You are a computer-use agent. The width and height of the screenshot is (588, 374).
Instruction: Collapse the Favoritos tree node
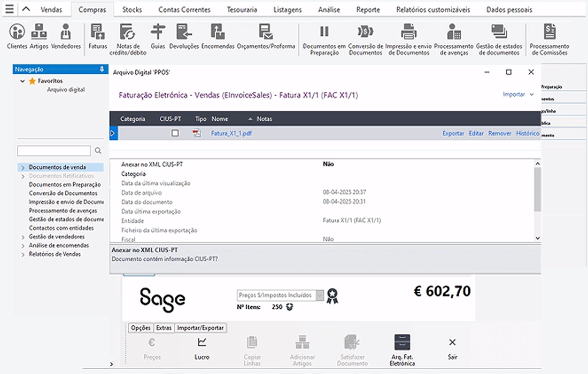pyautogui.click(x=22, y=81)
